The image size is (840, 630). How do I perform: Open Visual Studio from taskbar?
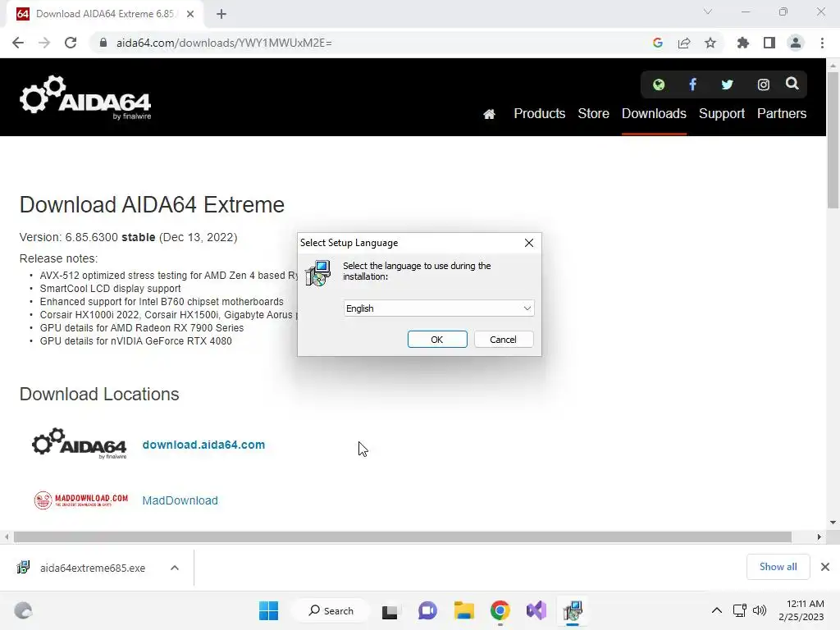[x=536, y=610]
